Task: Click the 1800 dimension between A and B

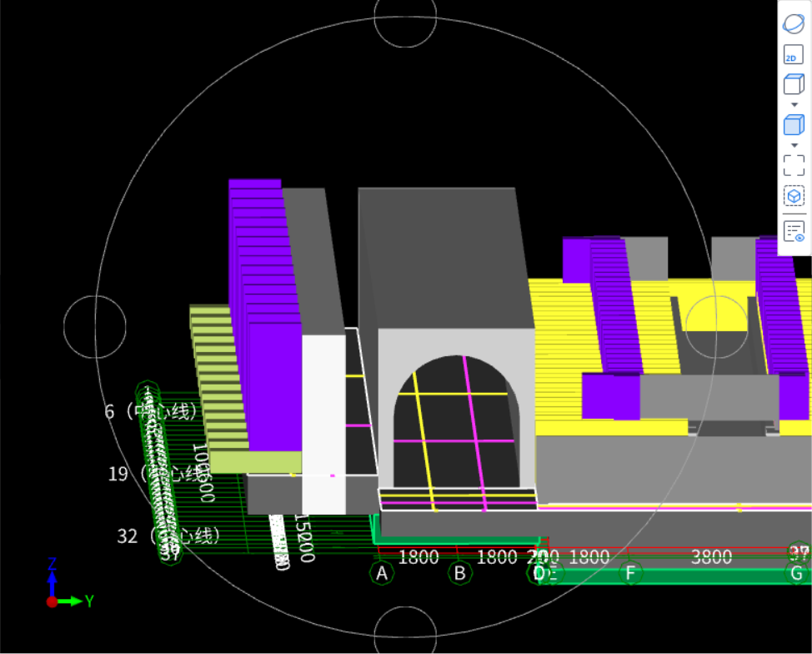Action: 419,557
